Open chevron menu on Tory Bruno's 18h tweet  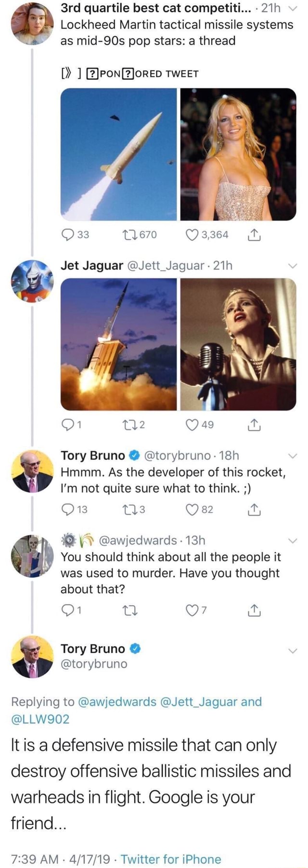(293, 456)
